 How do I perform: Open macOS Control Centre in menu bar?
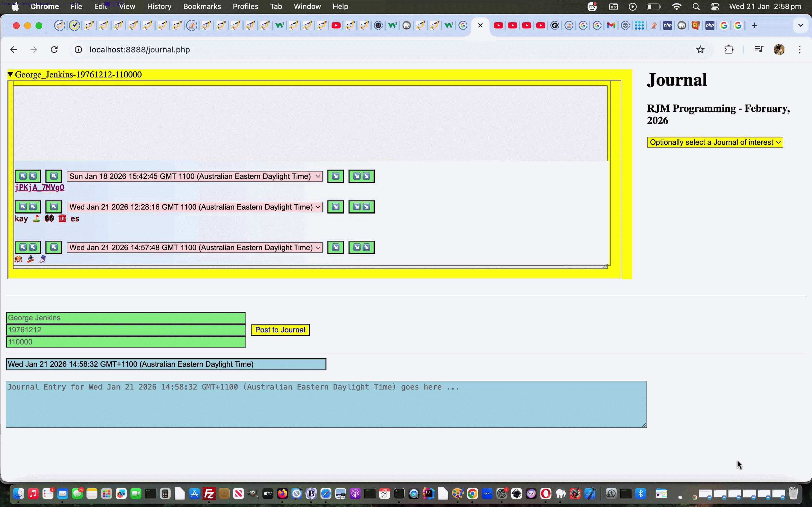(715, 6)
